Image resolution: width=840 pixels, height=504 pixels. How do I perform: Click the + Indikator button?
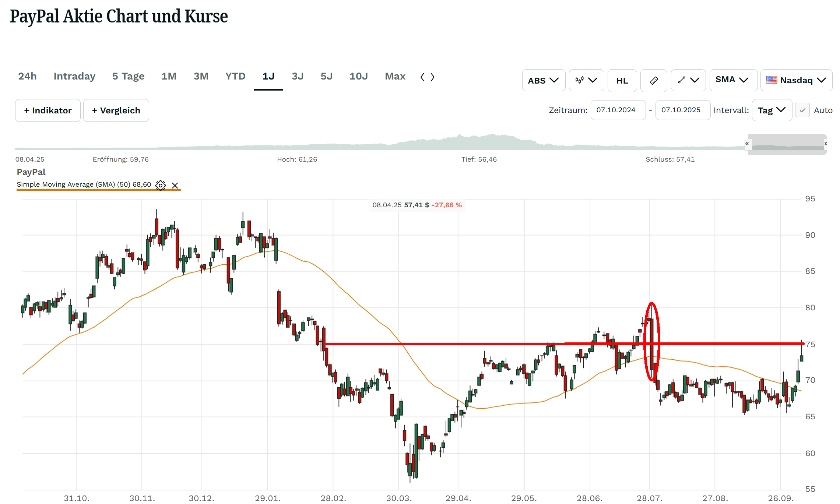48,110
